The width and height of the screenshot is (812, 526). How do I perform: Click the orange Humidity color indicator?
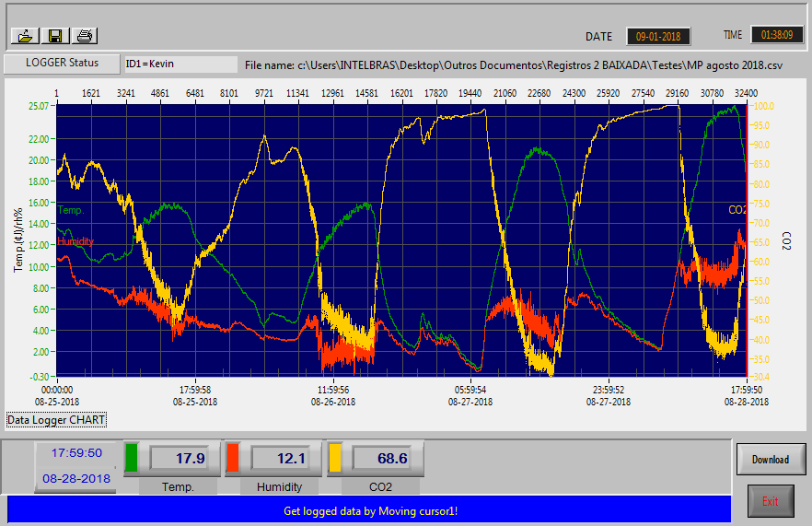click(x=233, y=458)
